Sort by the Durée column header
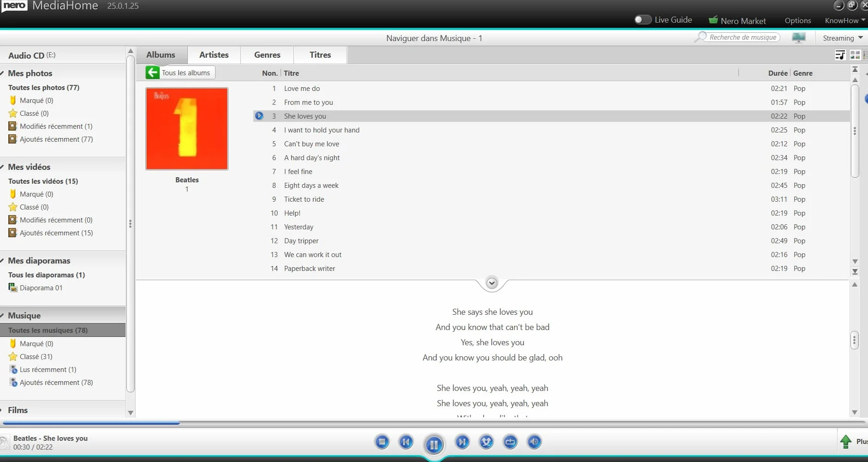This screenshot has height=462, width=868. pyautogui.click(x=778, y=73)
